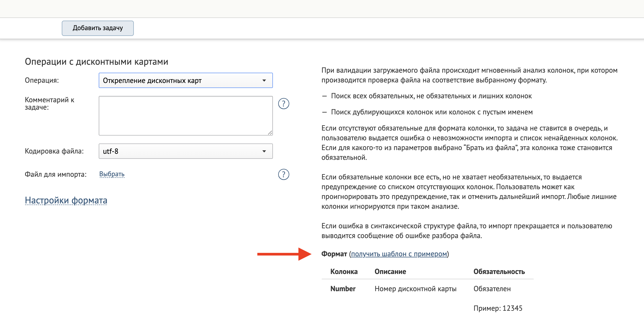This screenshot has width=644, height=325.
Task: Click the arrow in the utf-8 encoding box
Action: point(264,151)
